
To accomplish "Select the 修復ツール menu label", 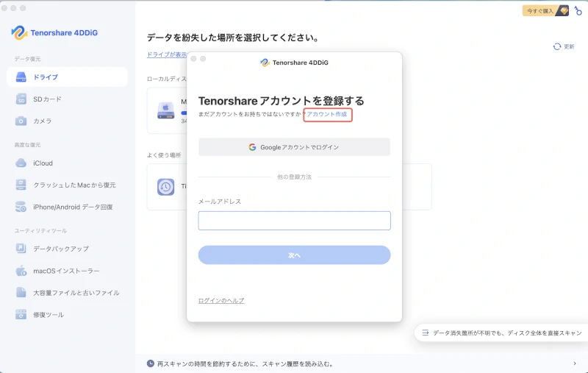I will (49, 315).
